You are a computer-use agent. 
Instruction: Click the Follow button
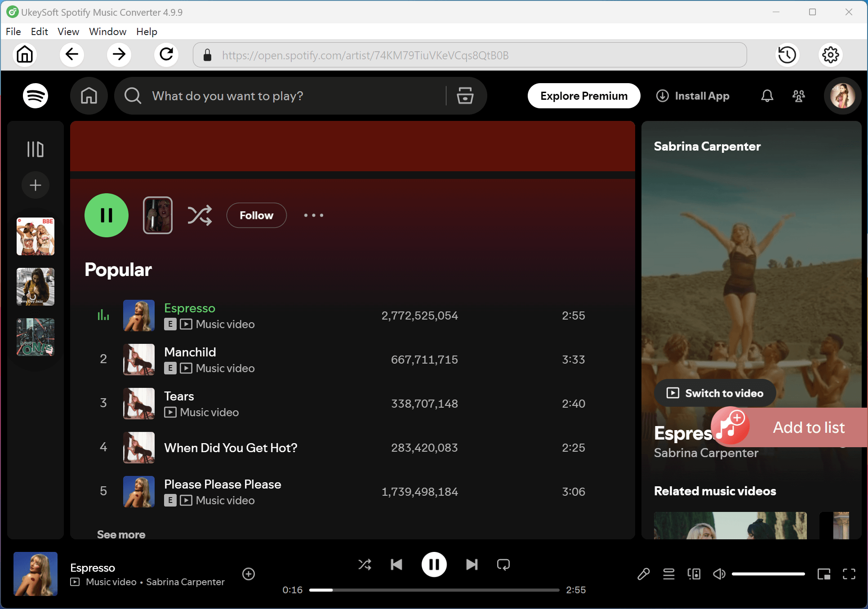click(256, 215)
